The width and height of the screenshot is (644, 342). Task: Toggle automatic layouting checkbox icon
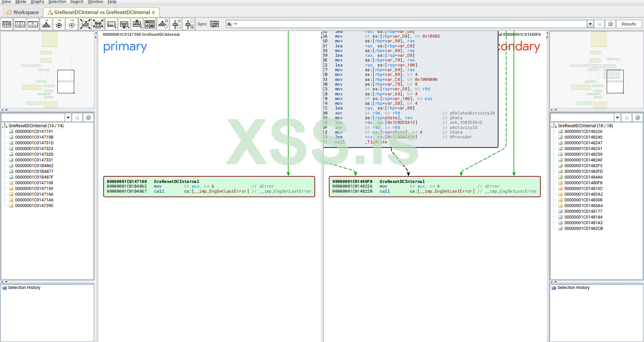[x=163, y=24]
